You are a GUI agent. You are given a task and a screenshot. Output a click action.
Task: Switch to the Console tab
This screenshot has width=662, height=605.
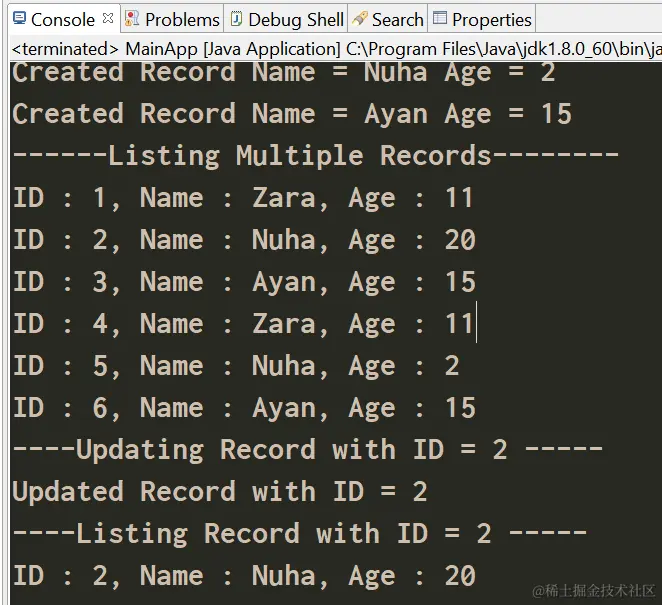coord(63,19)
